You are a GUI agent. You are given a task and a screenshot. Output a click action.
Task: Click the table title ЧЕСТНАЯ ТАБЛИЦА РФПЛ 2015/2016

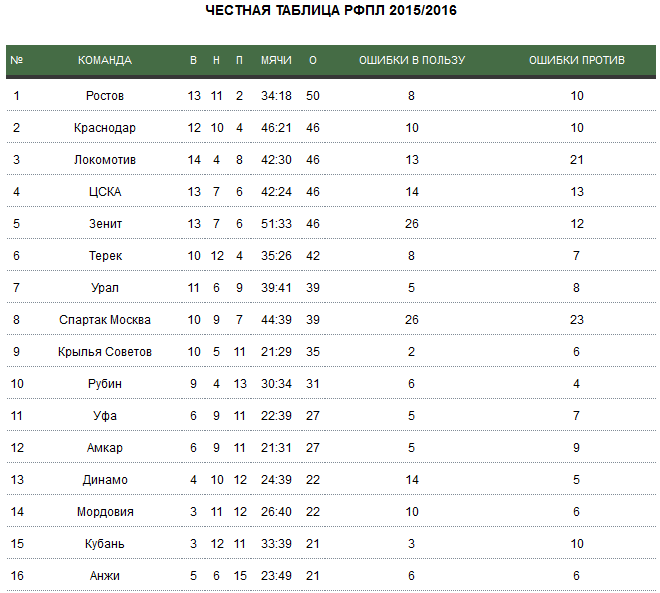331,10
